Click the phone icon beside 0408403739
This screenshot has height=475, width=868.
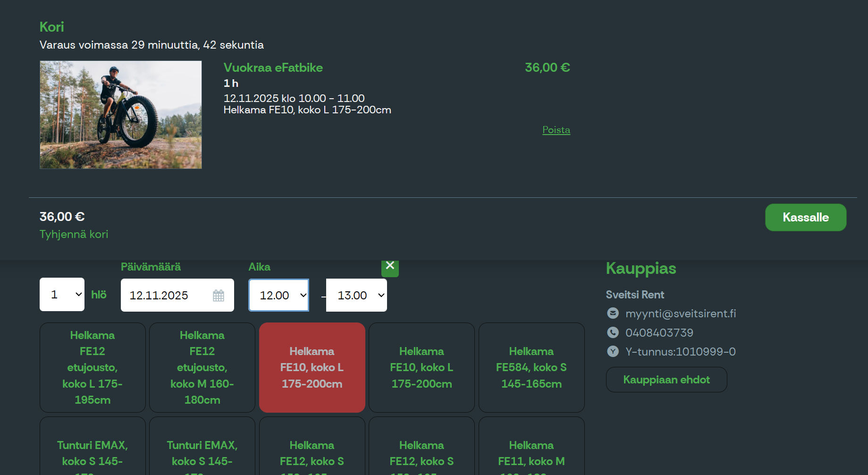(613, 332)
